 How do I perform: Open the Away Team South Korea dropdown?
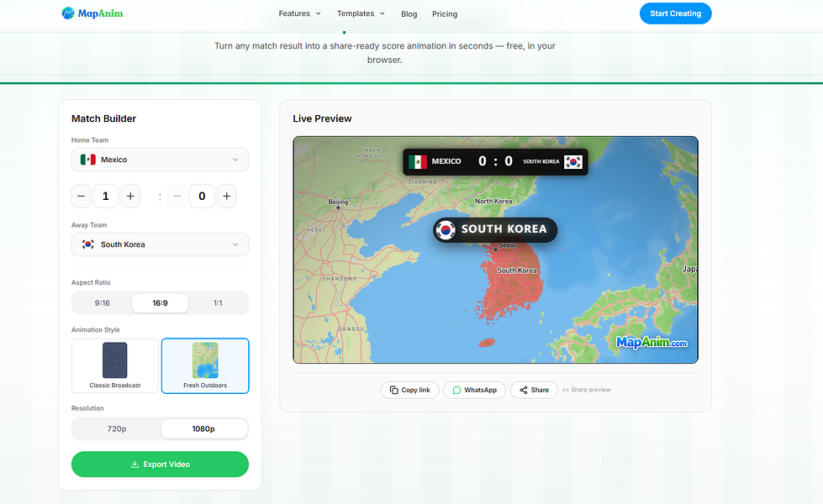[x=160, y=244]
